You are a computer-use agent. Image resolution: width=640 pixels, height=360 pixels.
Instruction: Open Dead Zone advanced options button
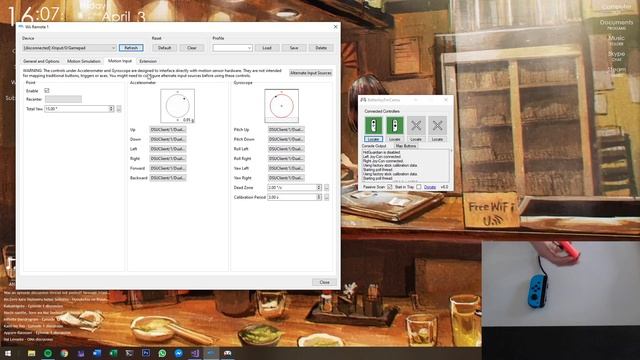(x=327, y=187)
